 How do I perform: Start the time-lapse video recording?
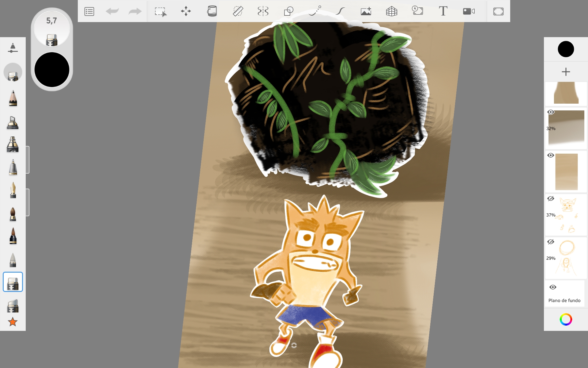[469, 11]
